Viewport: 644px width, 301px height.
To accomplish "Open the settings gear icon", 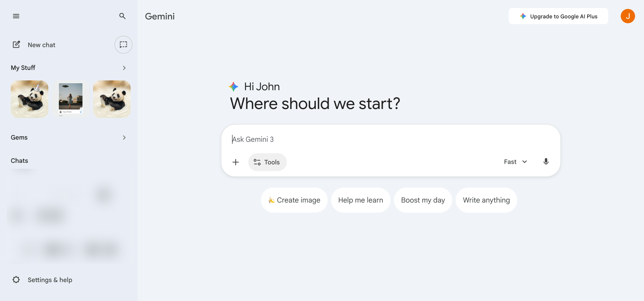I will [x=16, y=280].
